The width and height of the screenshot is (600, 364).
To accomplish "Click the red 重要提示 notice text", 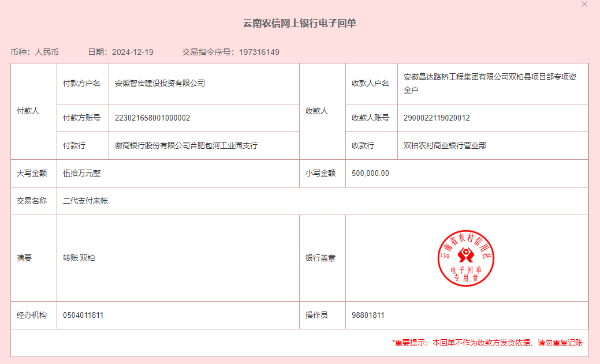I will point(487,343).
